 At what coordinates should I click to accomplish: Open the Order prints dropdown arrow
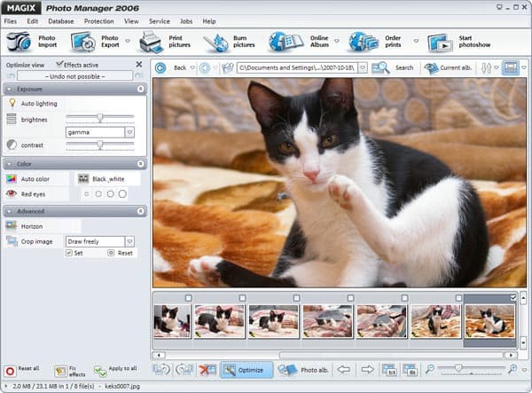tap(416, 41)
